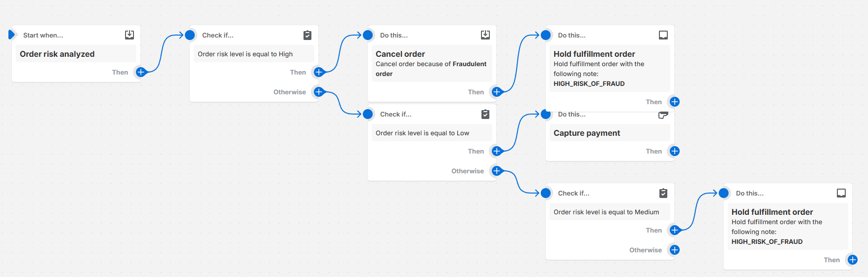
Task: Click the icon on the Hold fulfillment card following the Medium check
Action: [x=841, y=193]
